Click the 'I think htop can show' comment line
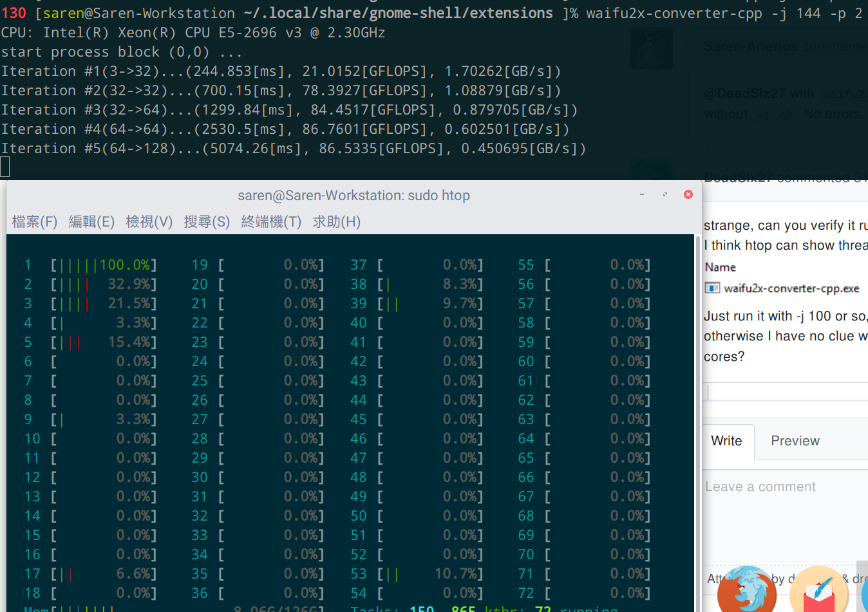This screenshot has width=868, height=612. pyautogui.click(x=786, y=245)
